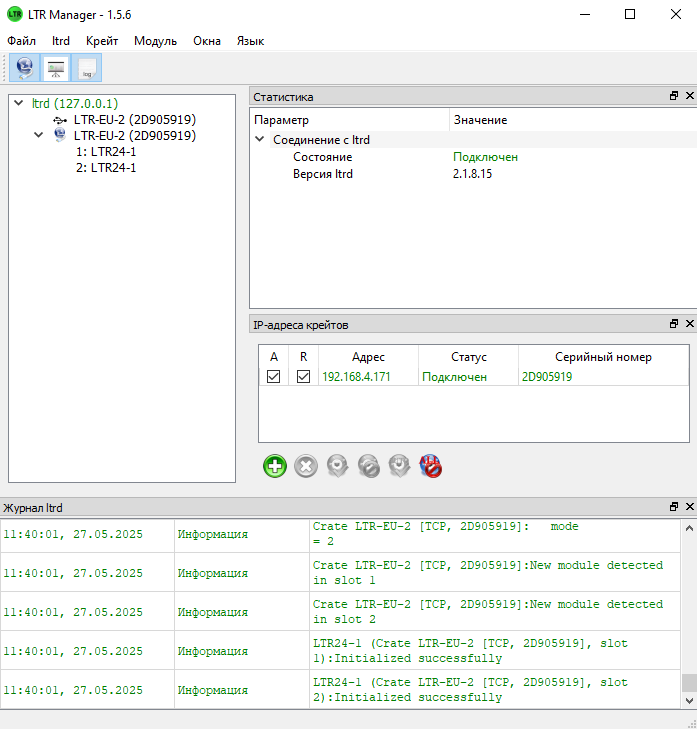
Task: Select log entry 'slot 1):Initialized successfully'
Action: pyautogui.click(x=340, y=651)
